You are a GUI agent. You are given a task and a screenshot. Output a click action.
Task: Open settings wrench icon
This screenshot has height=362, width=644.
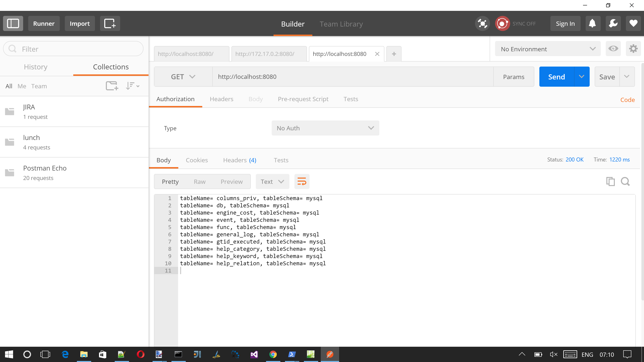pos(613,24)
